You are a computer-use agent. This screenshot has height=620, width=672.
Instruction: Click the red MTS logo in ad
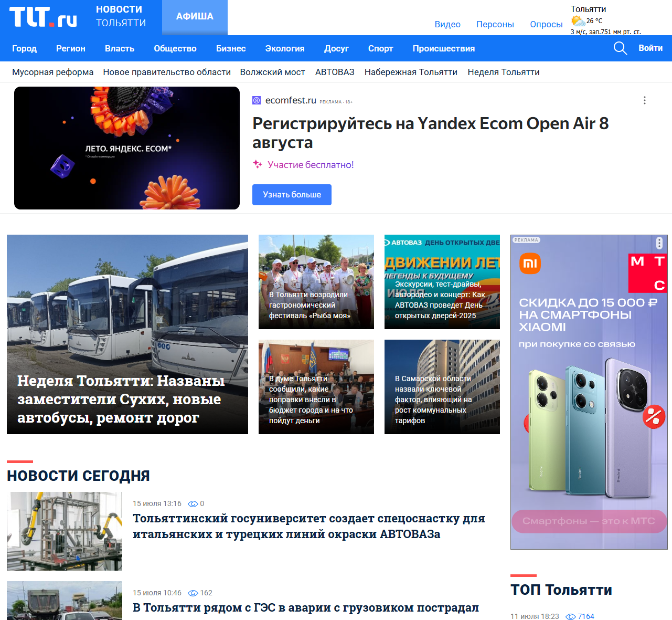648,273
